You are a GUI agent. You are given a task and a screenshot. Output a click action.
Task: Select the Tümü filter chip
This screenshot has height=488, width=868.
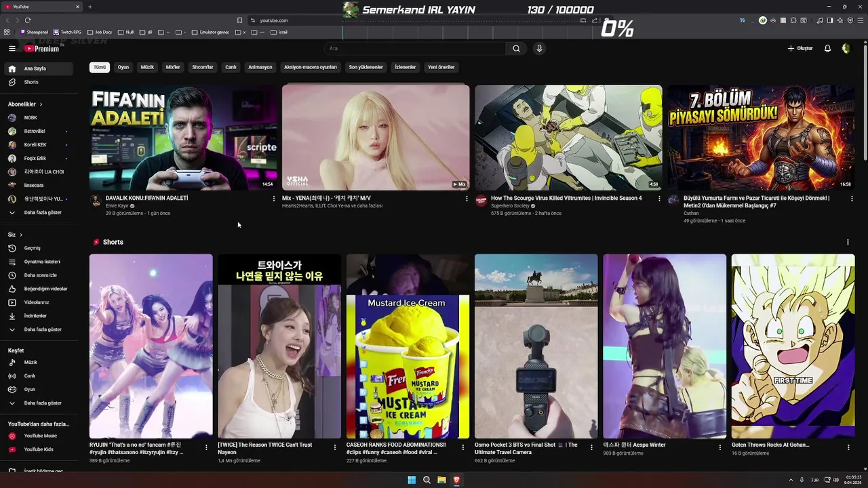(x=100, y=67)
